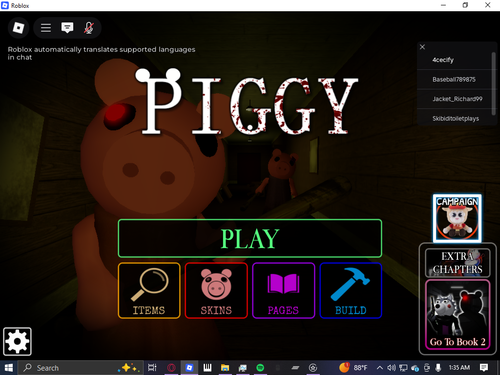The image size is (500, 375).
Task: Open EXTRA CHAPTERS
Action: (458, 263)
